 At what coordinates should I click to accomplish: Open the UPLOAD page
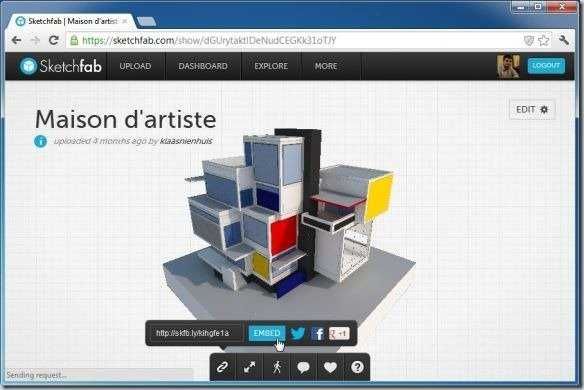click(136, 66)
